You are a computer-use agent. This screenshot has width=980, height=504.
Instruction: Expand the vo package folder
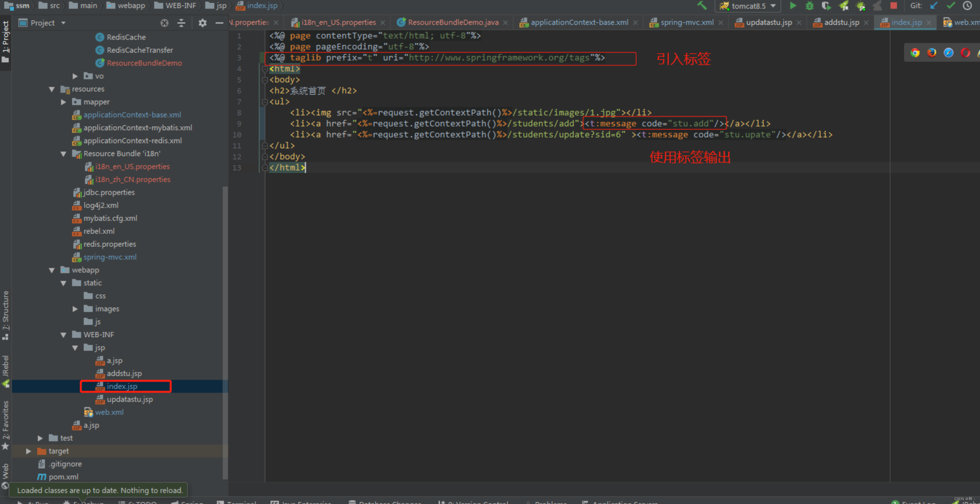point(75,76)
